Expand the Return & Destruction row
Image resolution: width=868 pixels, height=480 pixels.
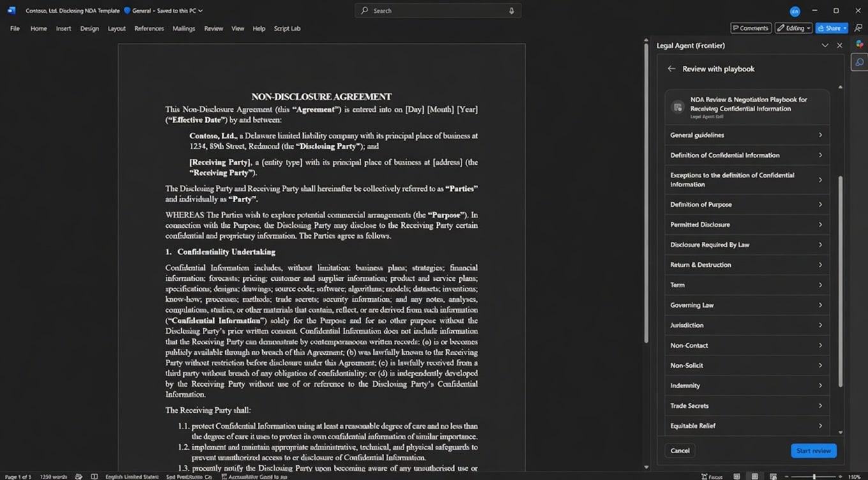pyautogui.click(x=747, y=265)
